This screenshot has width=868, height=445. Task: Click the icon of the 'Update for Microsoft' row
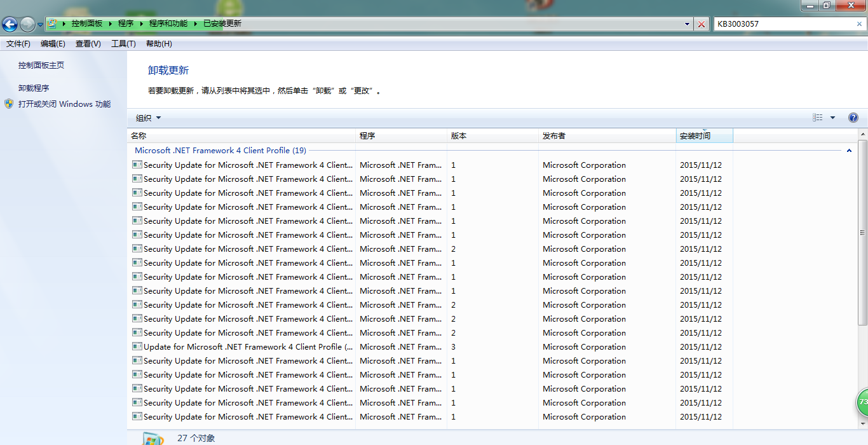137,346
